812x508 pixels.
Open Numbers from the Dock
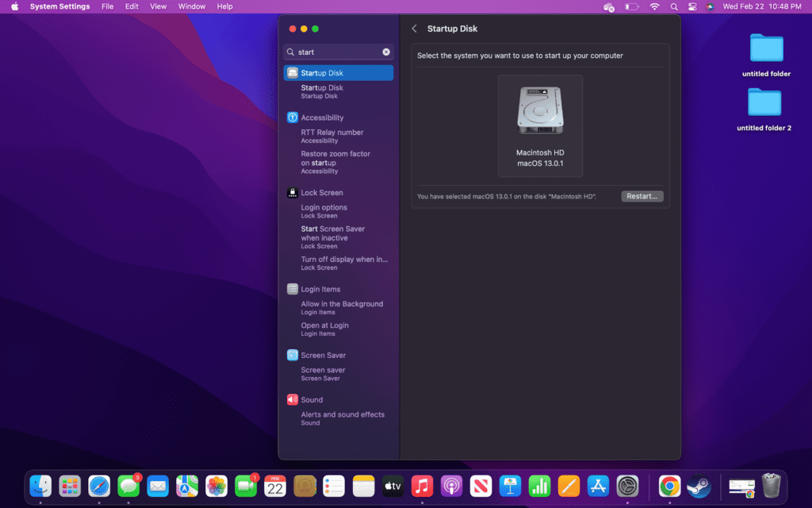click(539, 487)
